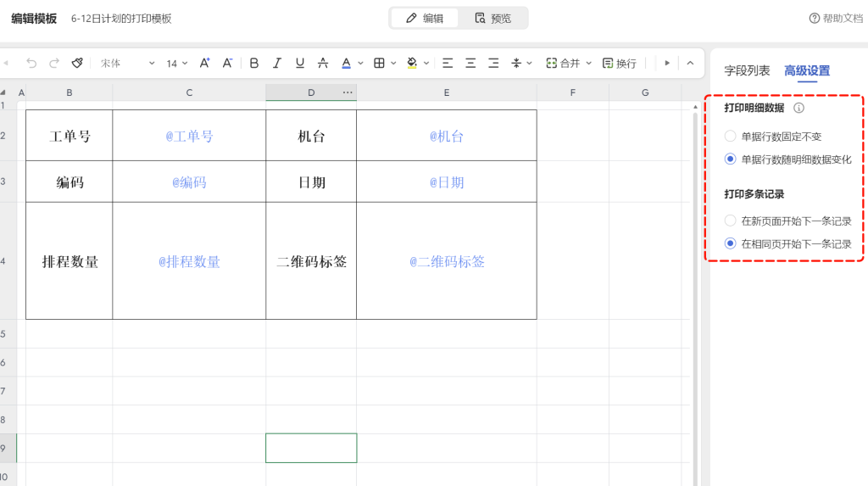Apply cell borders
Viewport: 868px width, 486px height.
(379, 63)
